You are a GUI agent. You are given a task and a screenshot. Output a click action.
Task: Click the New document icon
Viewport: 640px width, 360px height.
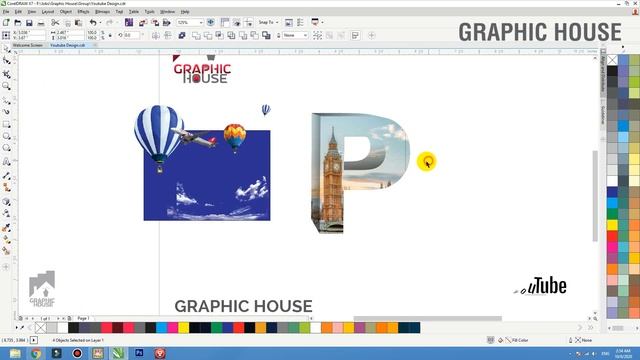(6, 23)
